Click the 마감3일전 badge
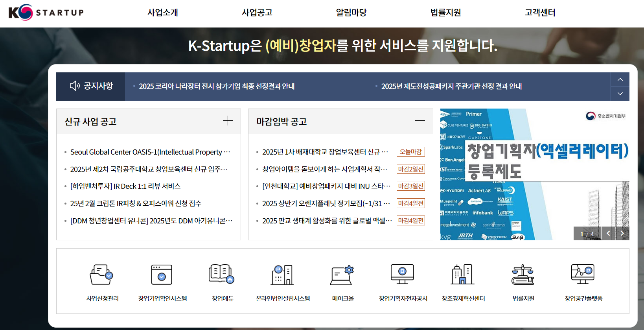This screenshot has width=644, height=330. tap(411, 186)
